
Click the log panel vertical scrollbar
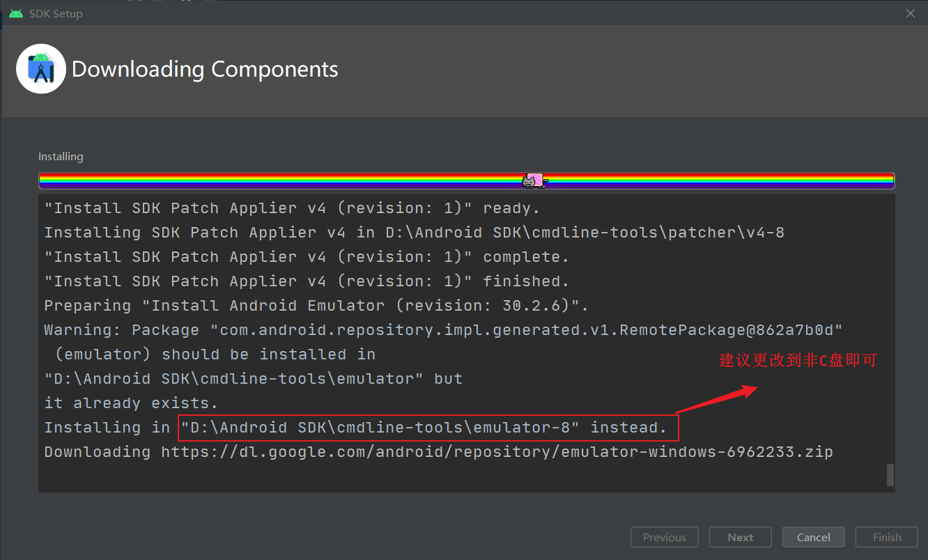(x=890, y=474)
